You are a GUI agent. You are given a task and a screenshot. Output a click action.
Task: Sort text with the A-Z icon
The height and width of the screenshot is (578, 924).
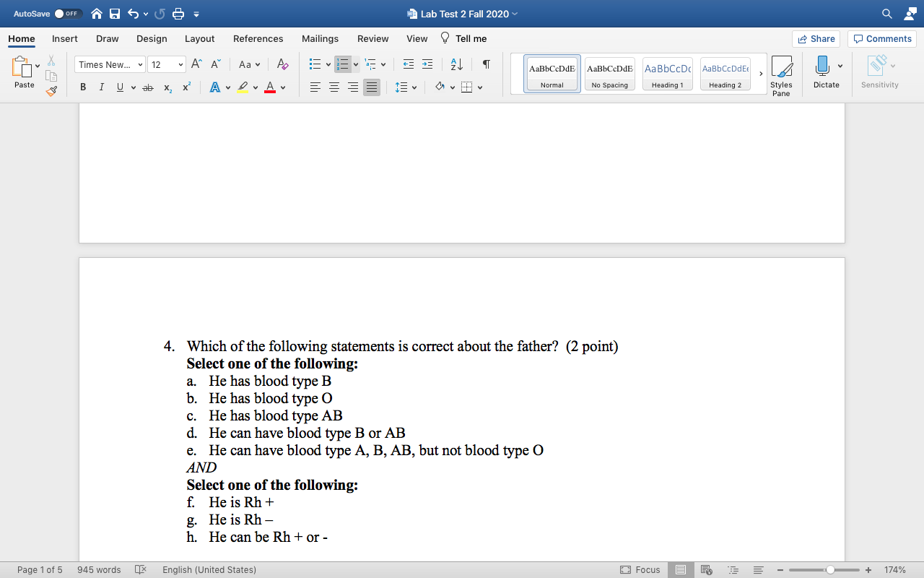click(x=457, y=64)
